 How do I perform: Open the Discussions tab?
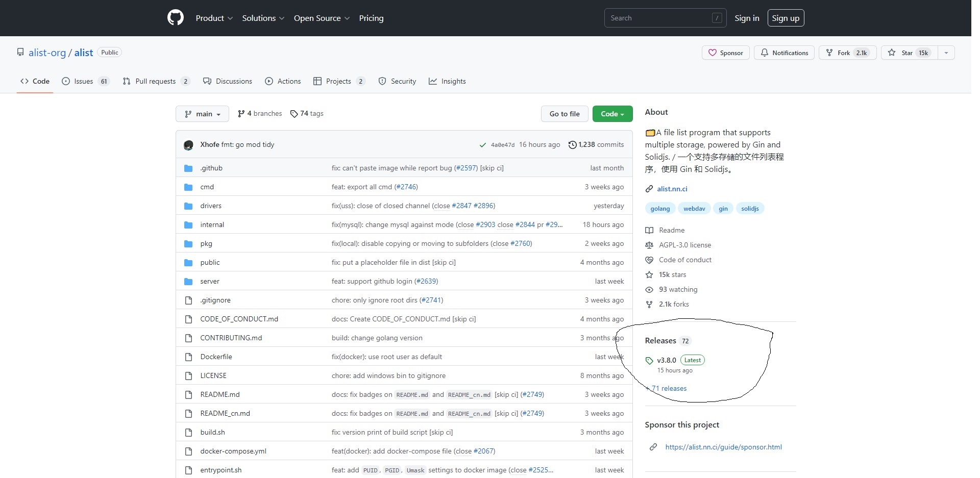coord(228,81)
